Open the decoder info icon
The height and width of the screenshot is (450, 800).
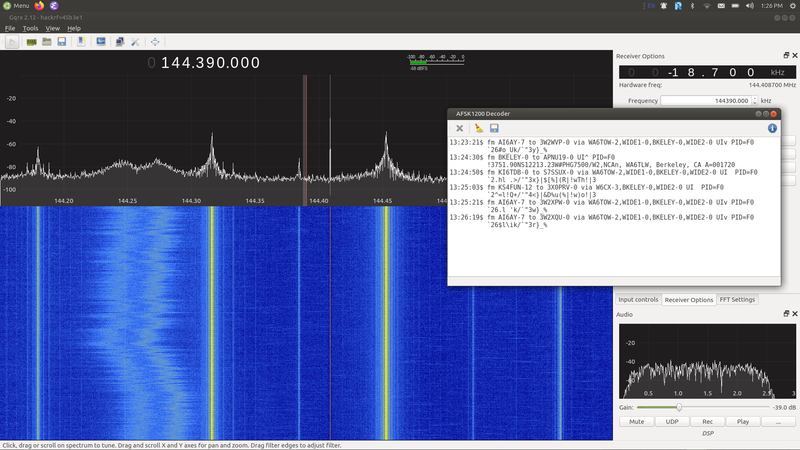(x=772, y=129)
